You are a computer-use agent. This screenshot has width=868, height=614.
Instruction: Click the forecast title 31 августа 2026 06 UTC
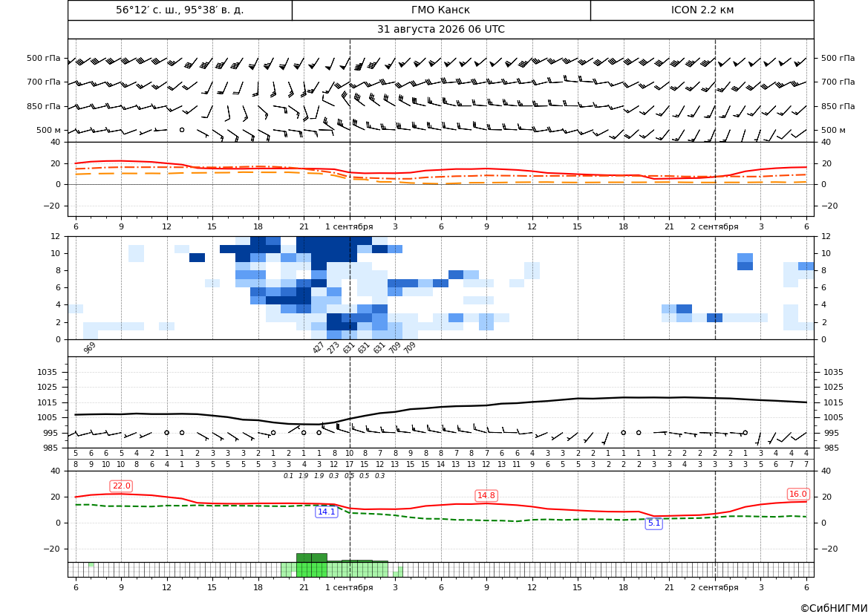[x=440, y=30]
